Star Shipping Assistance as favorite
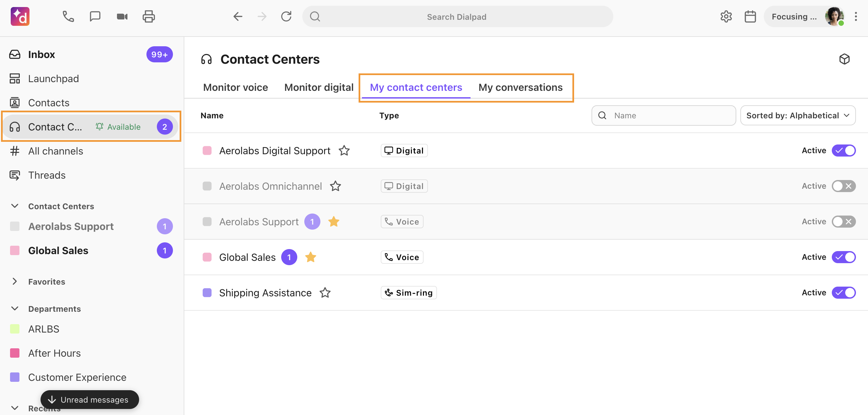Image resolution: width=868 pixels, height=415 pixels. click(325, 293)
